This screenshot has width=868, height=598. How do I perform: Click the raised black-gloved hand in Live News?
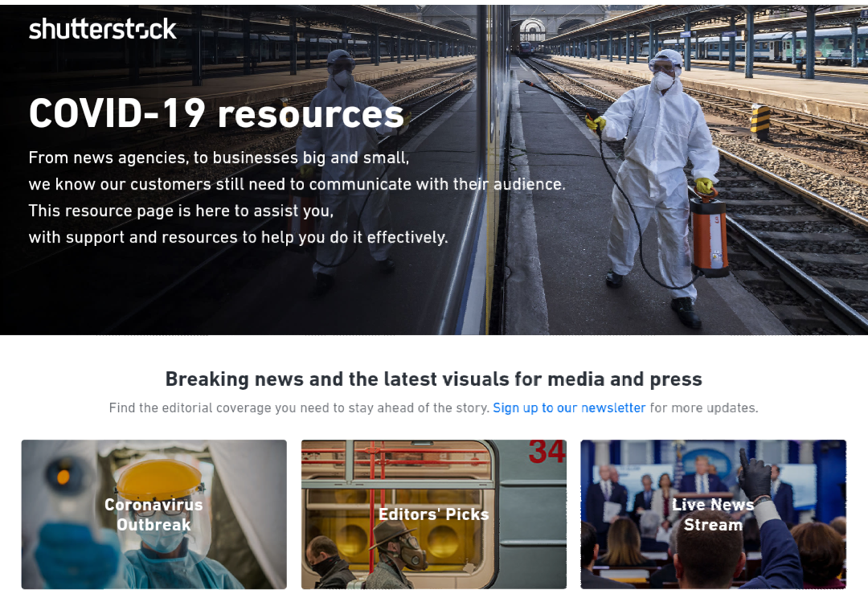click(x=755, y=474)
